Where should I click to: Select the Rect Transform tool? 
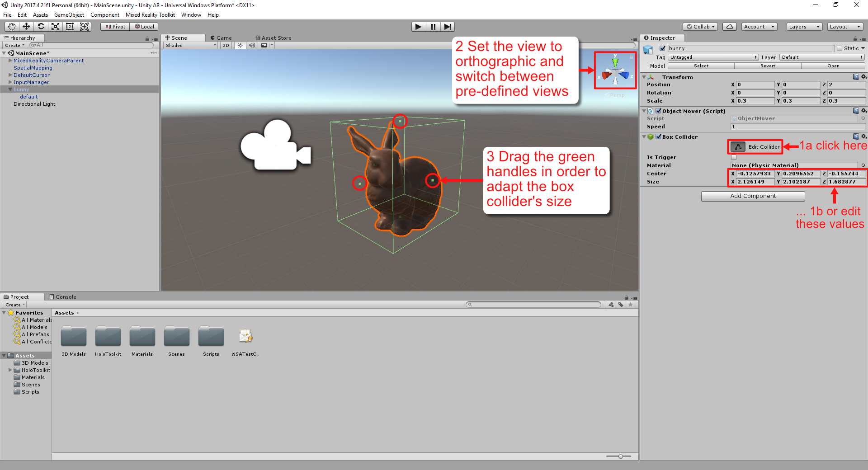pos(70,27)
